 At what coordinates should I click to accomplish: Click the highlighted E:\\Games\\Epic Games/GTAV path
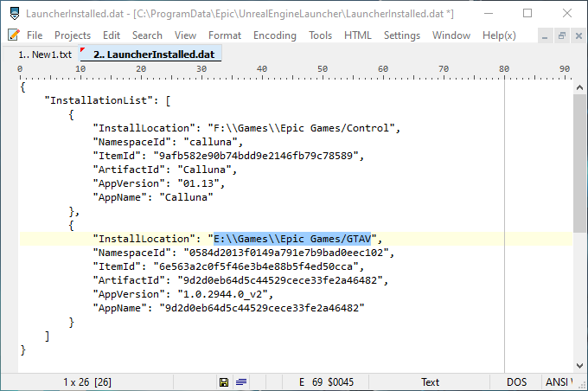pos(292,239)
